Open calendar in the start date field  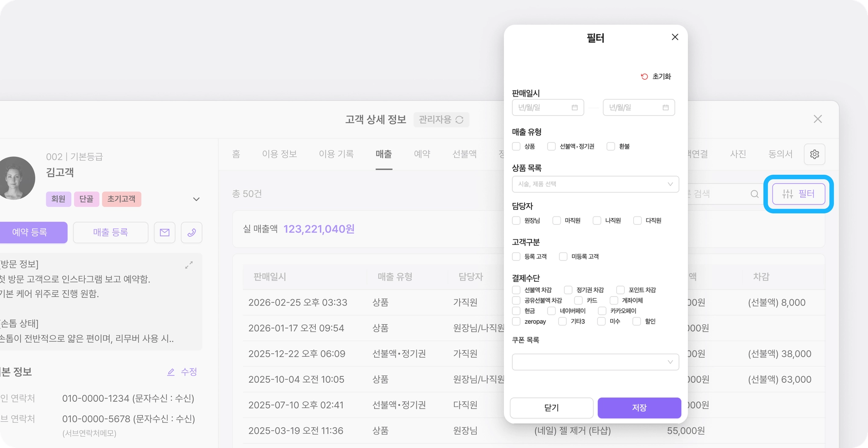point(574,107)
